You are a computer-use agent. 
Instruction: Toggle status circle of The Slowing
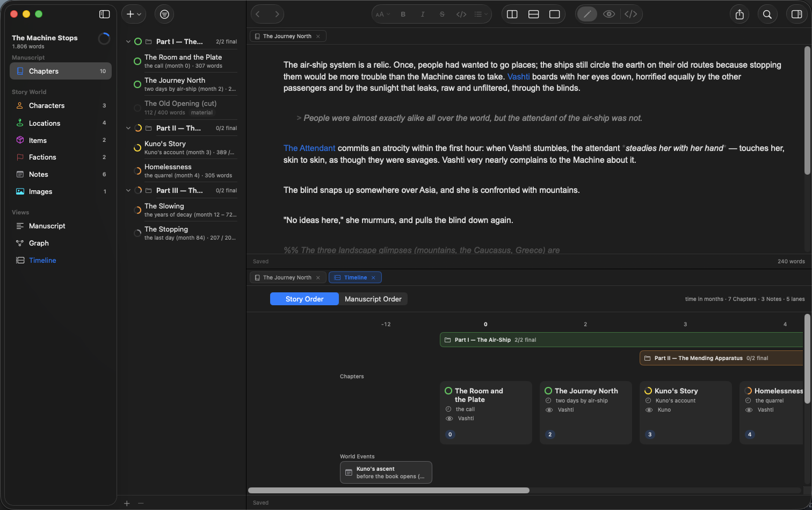pos(137,210)
